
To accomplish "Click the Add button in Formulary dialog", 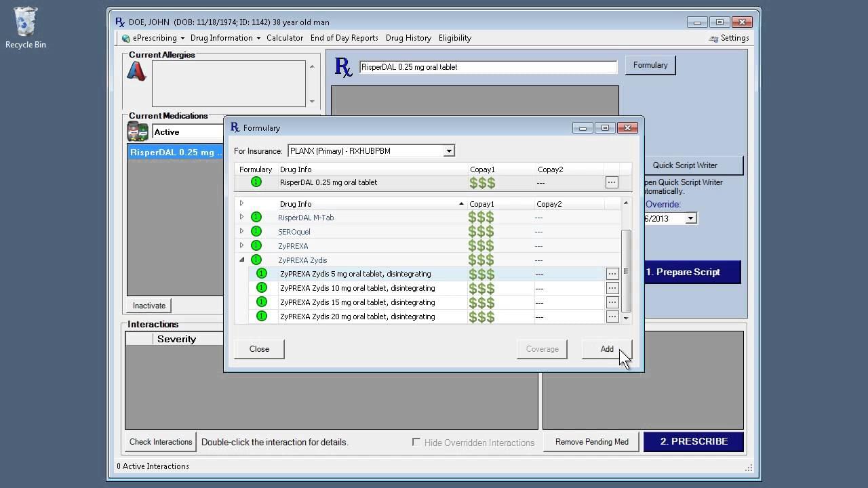I will pos(606,349).
